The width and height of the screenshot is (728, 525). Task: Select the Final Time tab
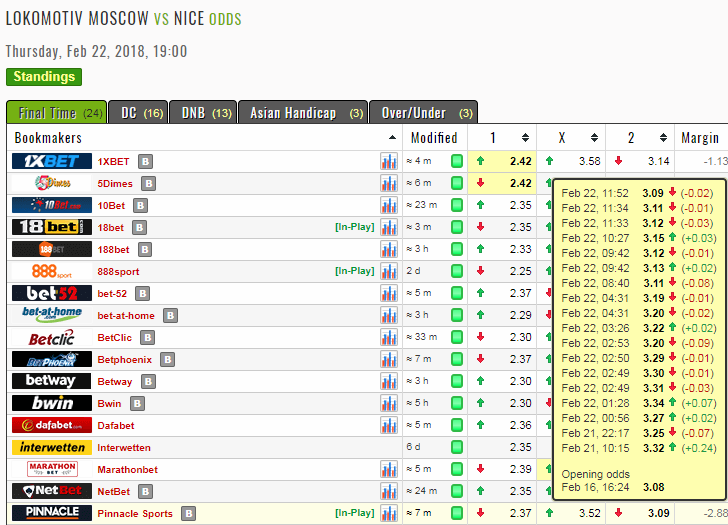57,112
